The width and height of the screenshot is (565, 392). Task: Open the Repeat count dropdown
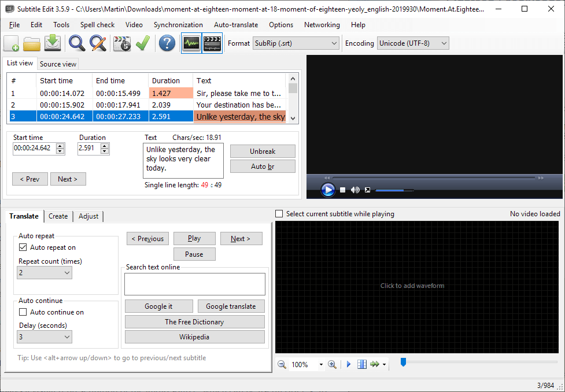point(44,272)
